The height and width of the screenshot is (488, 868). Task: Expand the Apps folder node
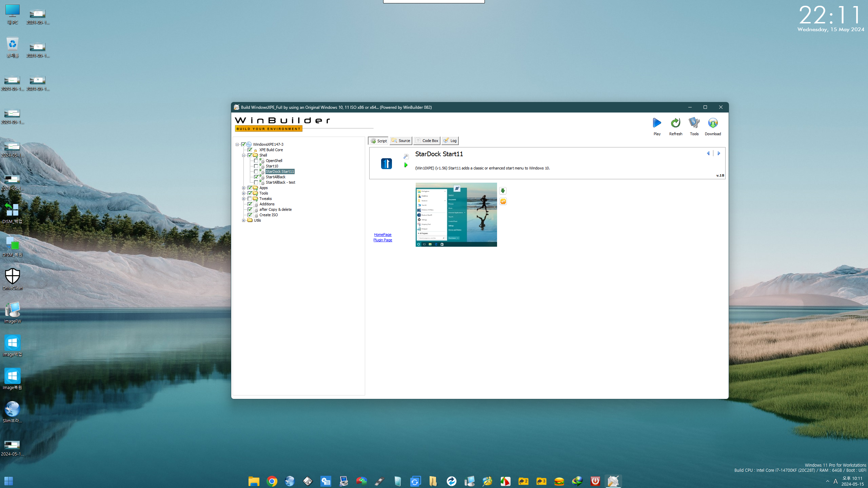click(244, 188)
